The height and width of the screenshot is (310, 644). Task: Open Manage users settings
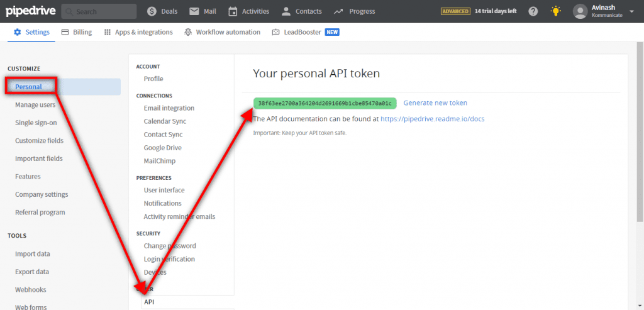(x=35, y=105)
